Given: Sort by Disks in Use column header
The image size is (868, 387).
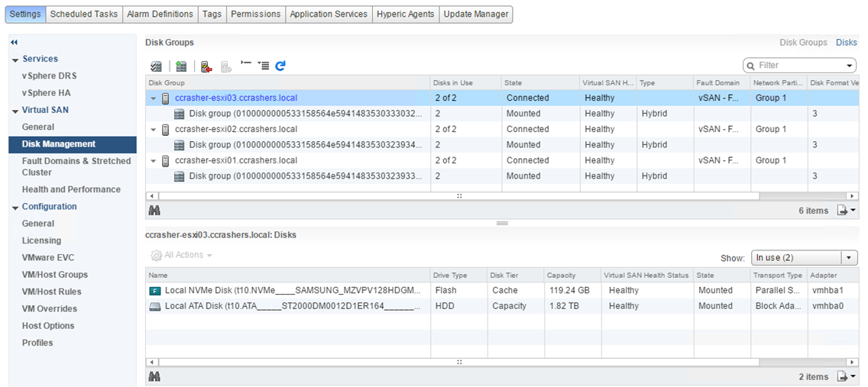Looking at the screenshot, I should [x=466, y=83].
